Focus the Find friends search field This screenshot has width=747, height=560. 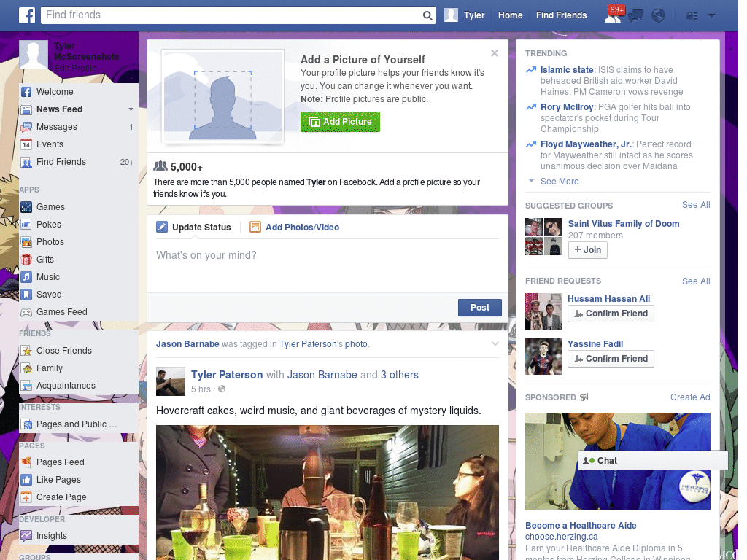pyautogui.click(x=233, y=15)
